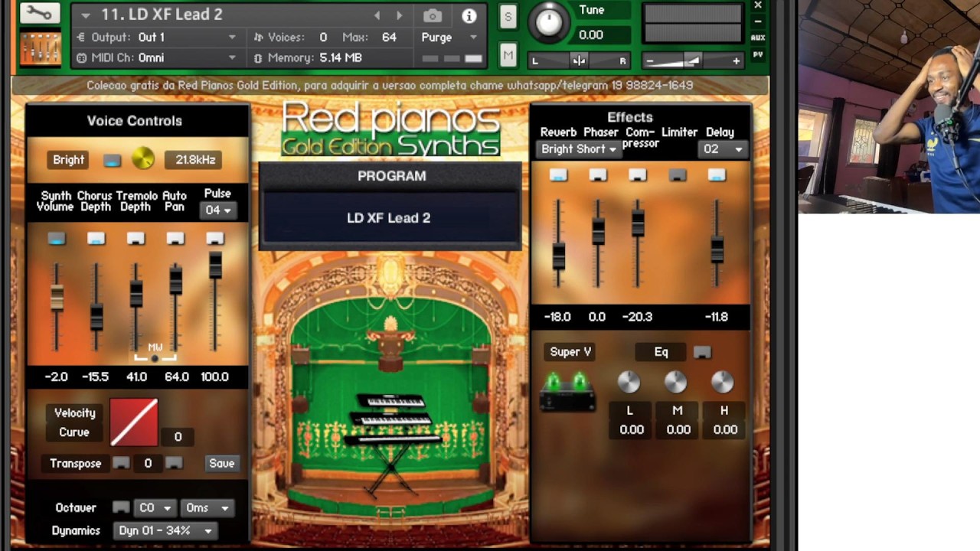This screenshot has height=551, width=980.
Task: Click the Super V button
Action: click(570, 352)
